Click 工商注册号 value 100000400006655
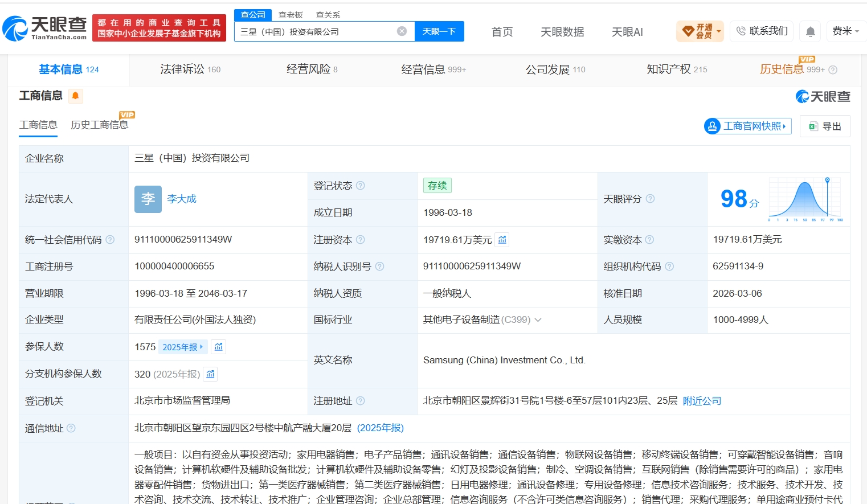The image size is (867, 504). 174,266
